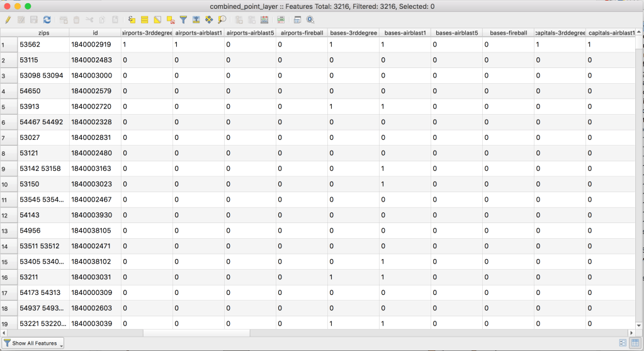This screenshot has height=351, width=644.
Task: Open the filter features funnel icon
Action: pyautogui.click(x=183, y=20)
